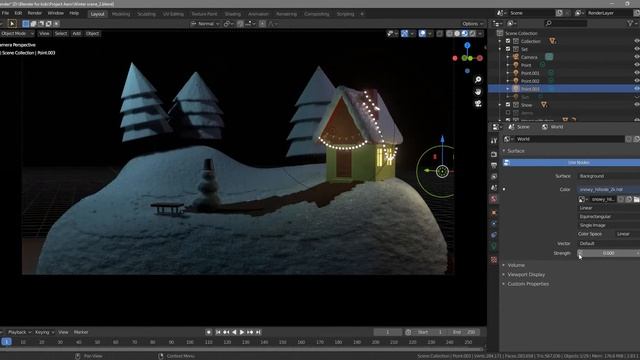Click the Camera object icon in outliner
640x360 pixels.
516,57
